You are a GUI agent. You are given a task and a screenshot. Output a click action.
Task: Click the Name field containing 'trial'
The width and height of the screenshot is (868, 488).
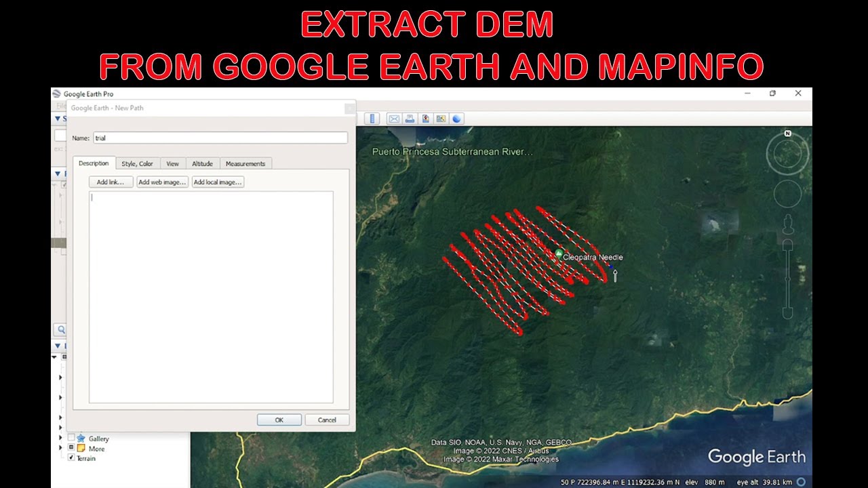pyautogui.click(x=220, y=138)
